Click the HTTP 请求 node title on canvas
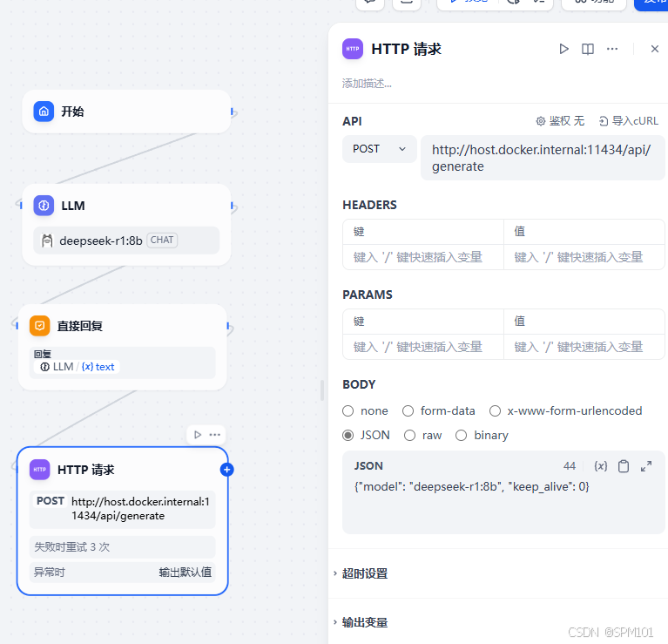 [85, 470]
